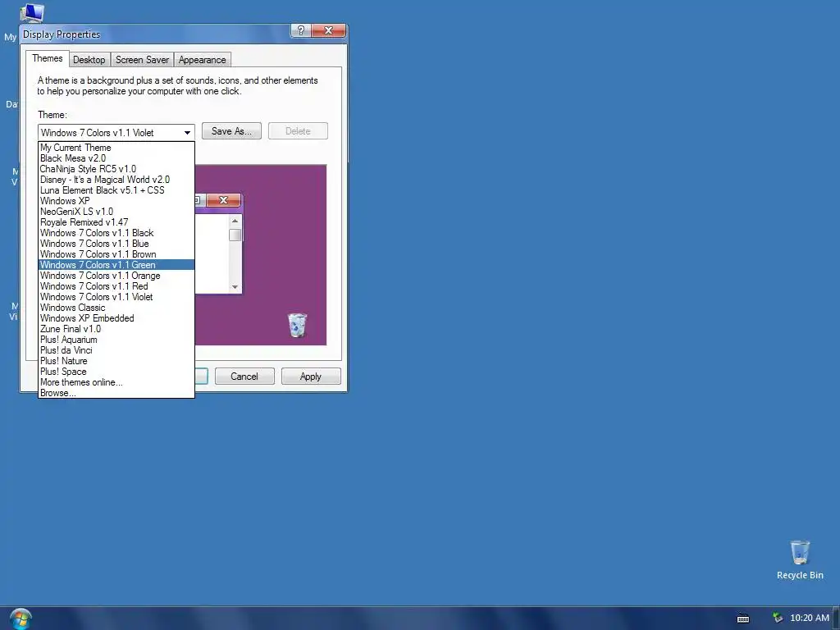Click the help question mark button

(x=300, y=30)
